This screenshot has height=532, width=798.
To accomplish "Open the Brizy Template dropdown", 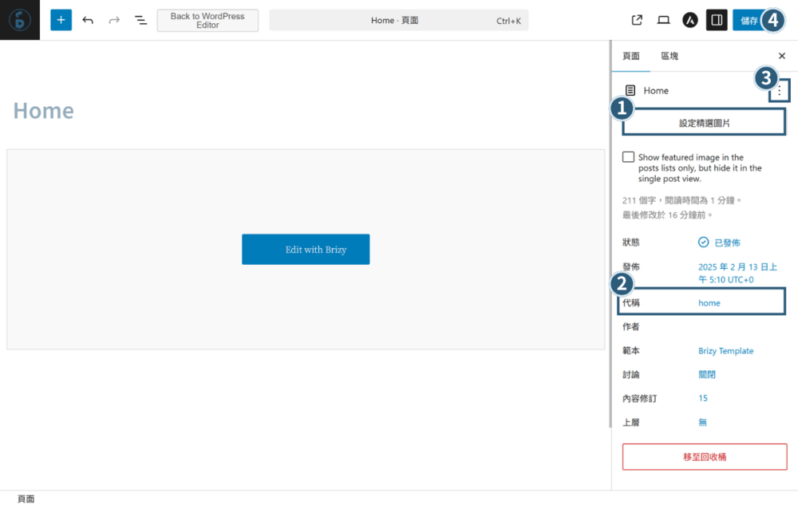I will 725,350.
